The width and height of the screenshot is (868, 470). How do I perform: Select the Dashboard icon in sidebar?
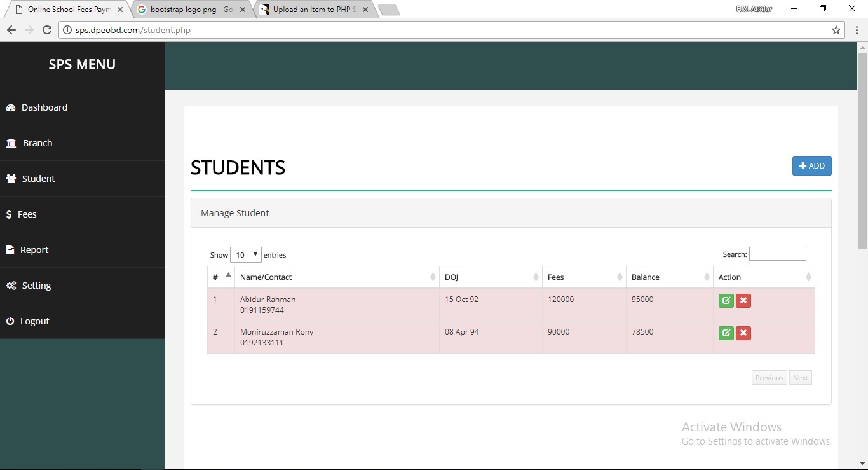click(11, 107)
